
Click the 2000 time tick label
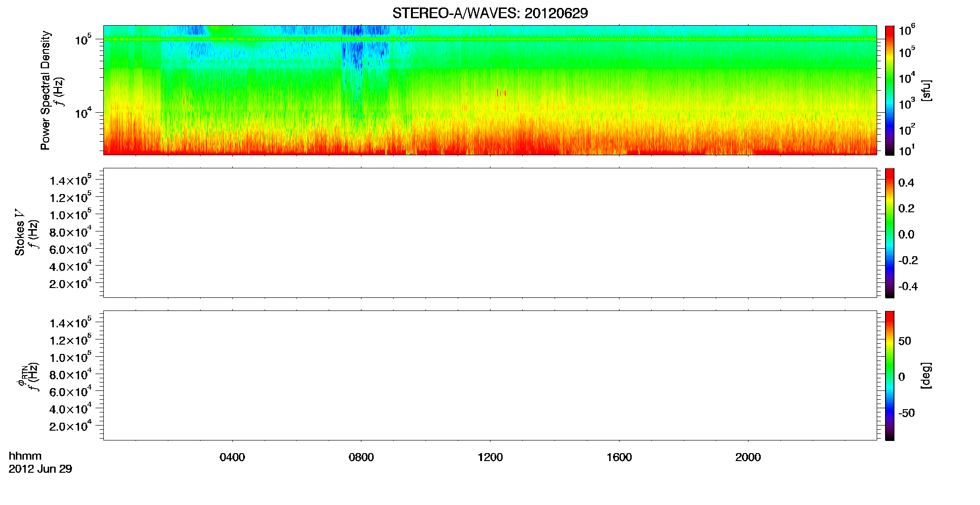tap(748, 457)
